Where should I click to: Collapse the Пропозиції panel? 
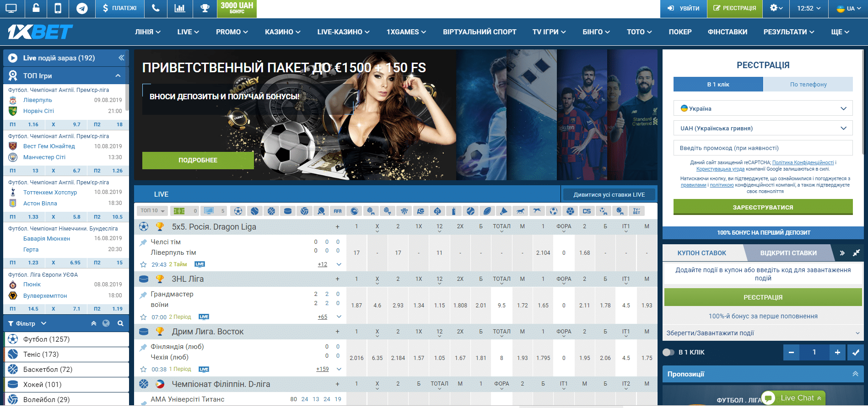click(855, 374)
